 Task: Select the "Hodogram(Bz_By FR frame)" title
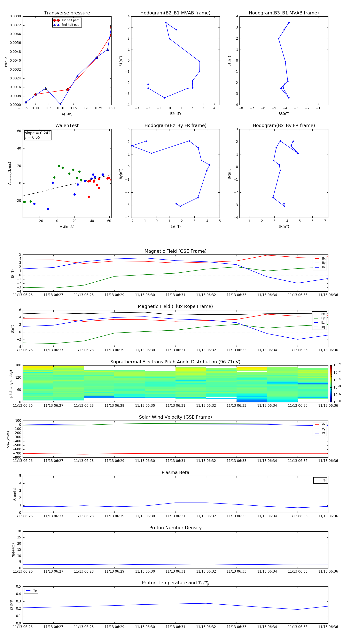tap(175, 125)
